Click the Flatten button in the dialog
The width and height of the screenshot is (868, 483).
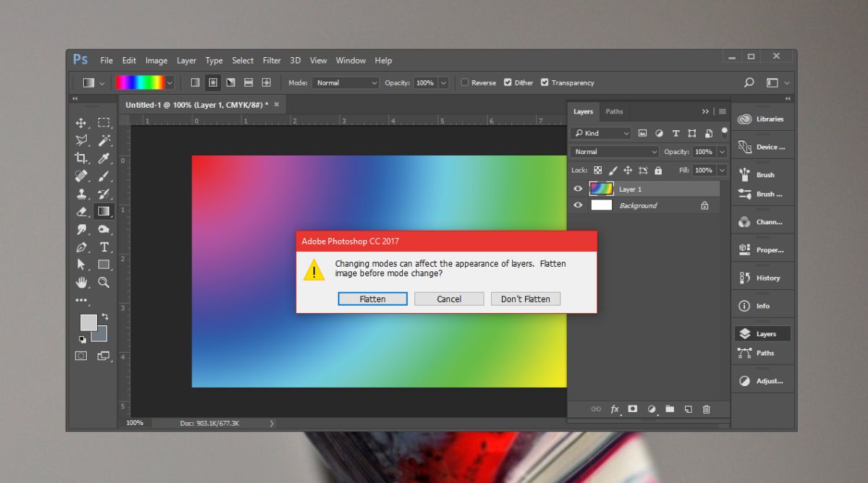pos(373,299)
